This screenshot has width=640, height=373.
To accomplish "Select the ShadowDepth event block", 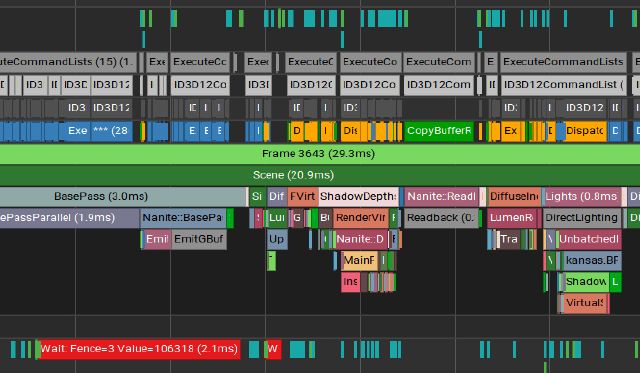I will tap(358, 196).
